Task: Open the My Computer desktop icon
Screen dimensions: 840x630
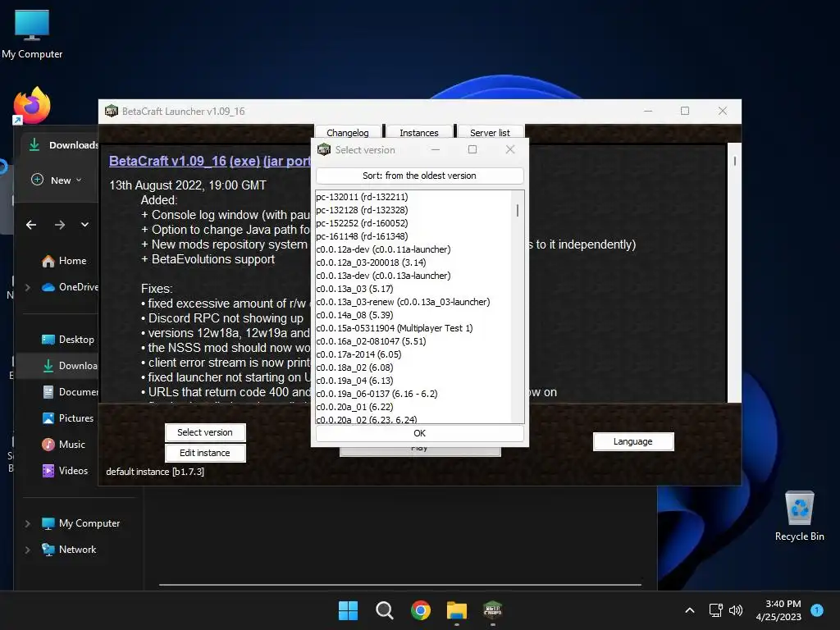Action: [32, 34]
